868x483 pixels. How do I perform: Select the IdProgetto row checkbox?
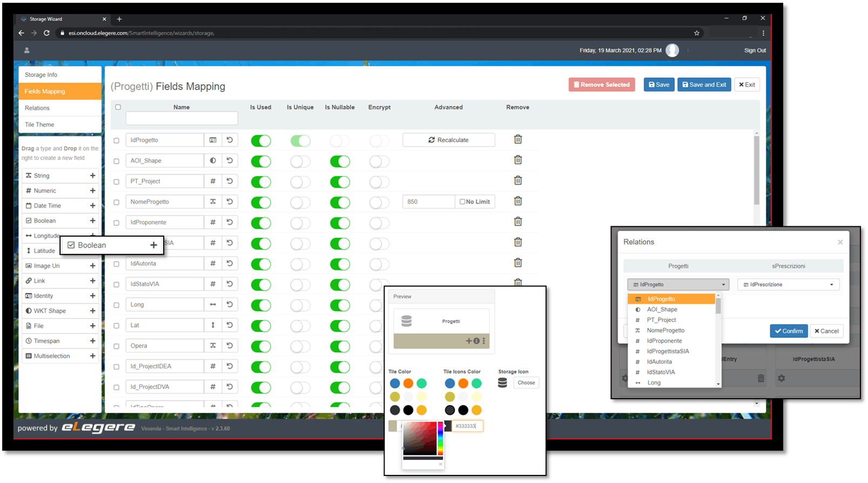116,140
